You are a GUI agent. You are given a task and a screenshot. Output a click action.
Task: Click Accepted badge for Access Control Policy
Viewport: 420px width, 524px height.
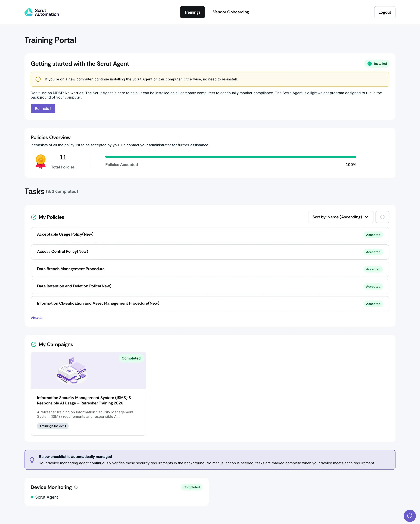(x=373, y=252)
